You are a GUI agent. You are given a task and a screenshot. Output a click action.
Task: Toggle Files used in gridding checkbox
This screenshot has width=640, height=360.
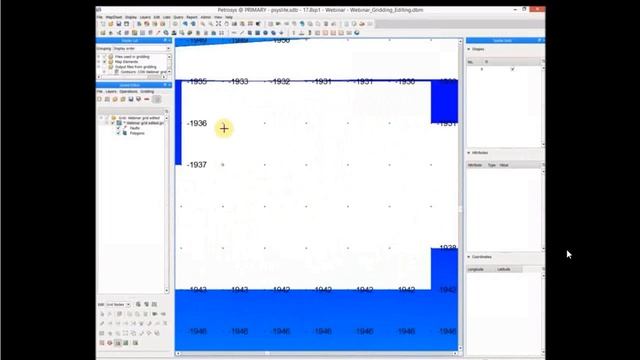point(104,57)
